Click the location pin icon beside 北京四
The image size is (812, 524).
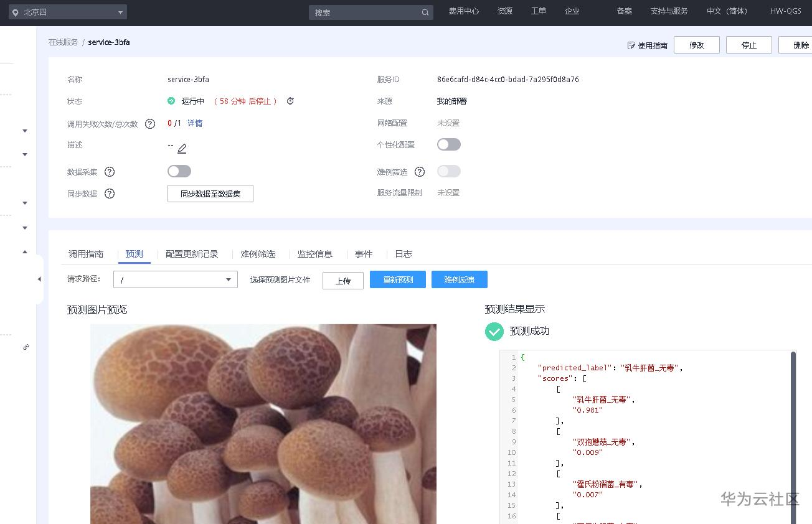[16, 12]
